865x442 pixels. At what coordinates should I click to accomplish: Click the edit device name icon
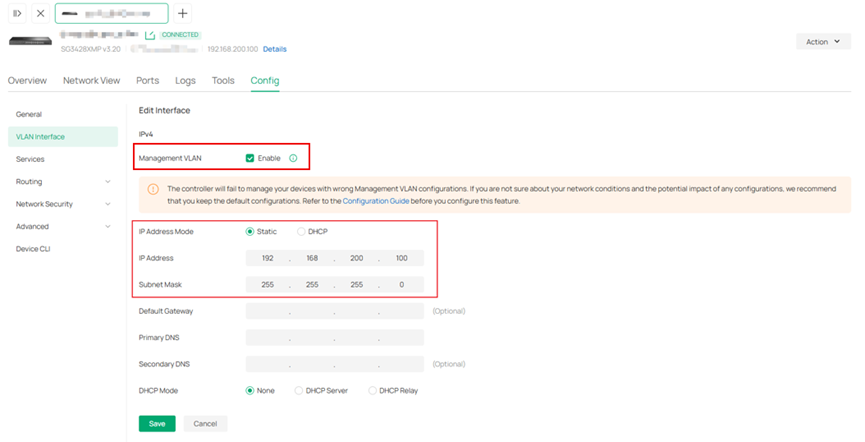click(150, 35)
